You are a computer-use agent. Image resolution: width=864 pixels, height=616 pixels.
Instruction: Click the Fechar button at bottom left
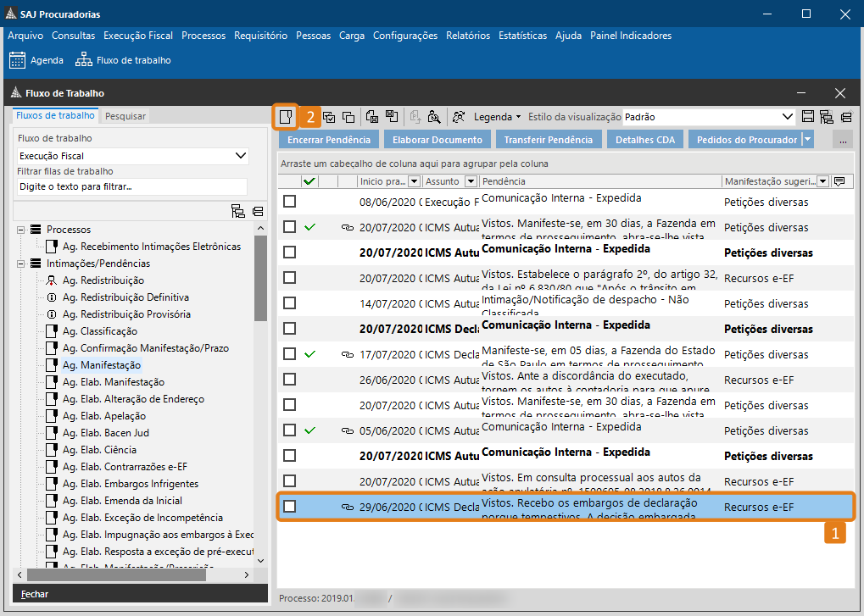coord(34,594)
